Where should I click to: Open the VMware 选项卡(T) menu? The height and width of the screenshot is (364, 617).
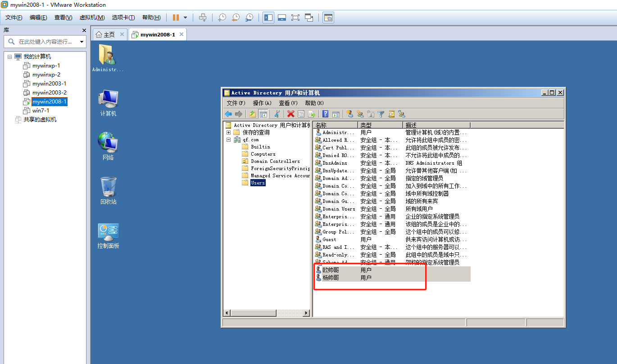click(123, 18)
